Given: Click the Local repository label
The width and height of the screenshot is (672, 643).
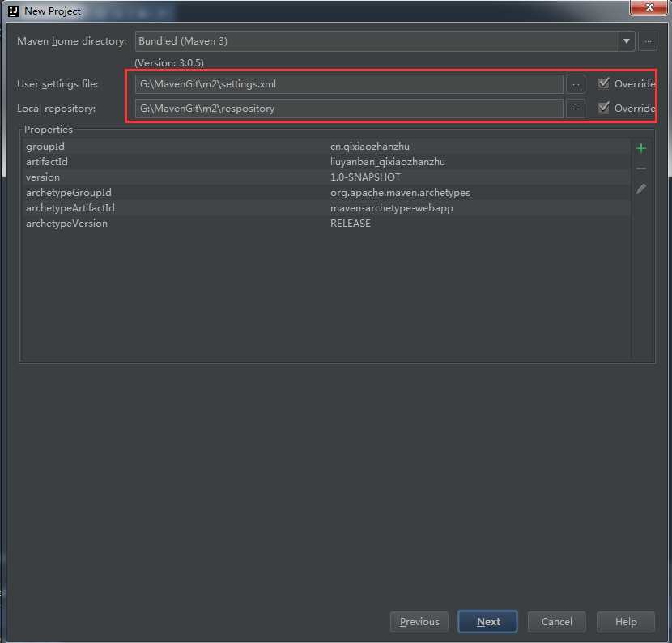Looking at the screenshot, I should [56, 109].
